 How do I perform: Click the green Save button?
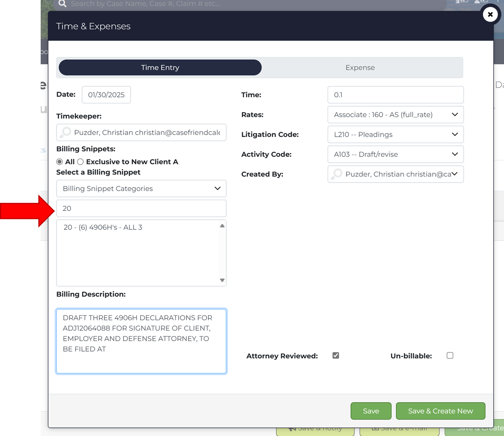point(371,411)
